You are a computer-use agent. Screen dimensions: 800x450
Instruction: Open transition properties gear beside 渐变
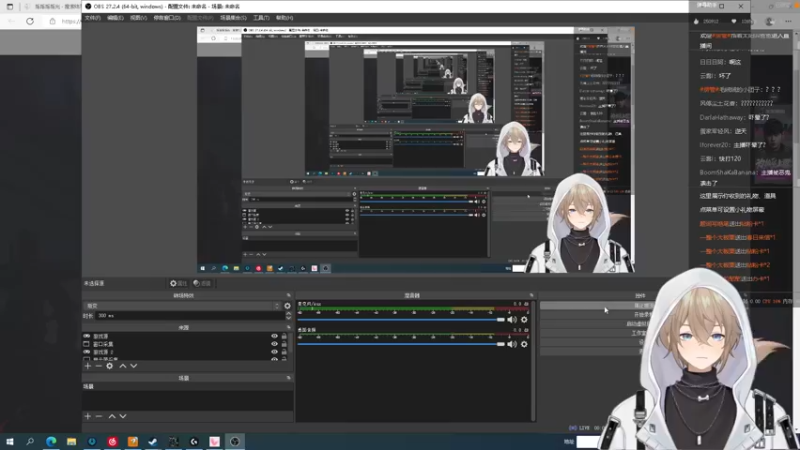tap(287, 306)
